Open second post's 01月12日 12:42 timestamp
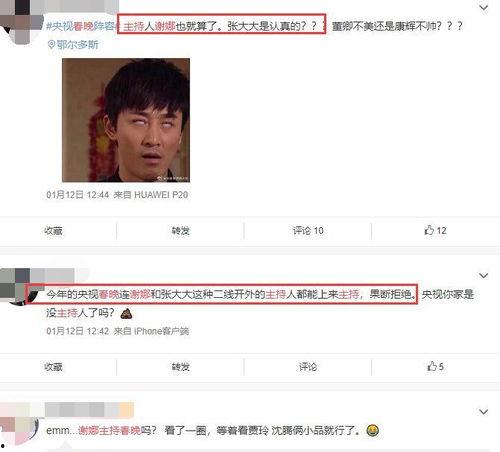The image size is (500, 452). pos(77,331)
